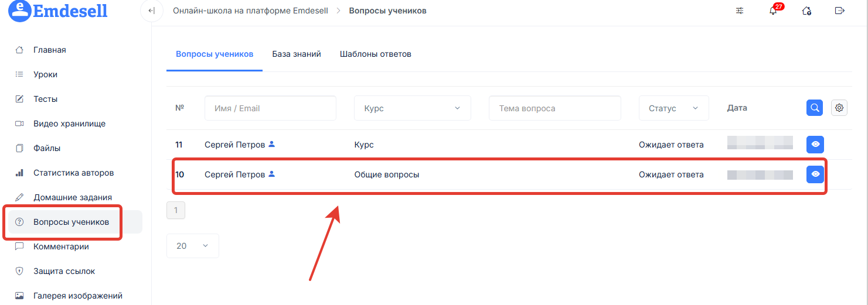Click the logout icon in top right
The image size is (868, 305).
coord(839,11)
